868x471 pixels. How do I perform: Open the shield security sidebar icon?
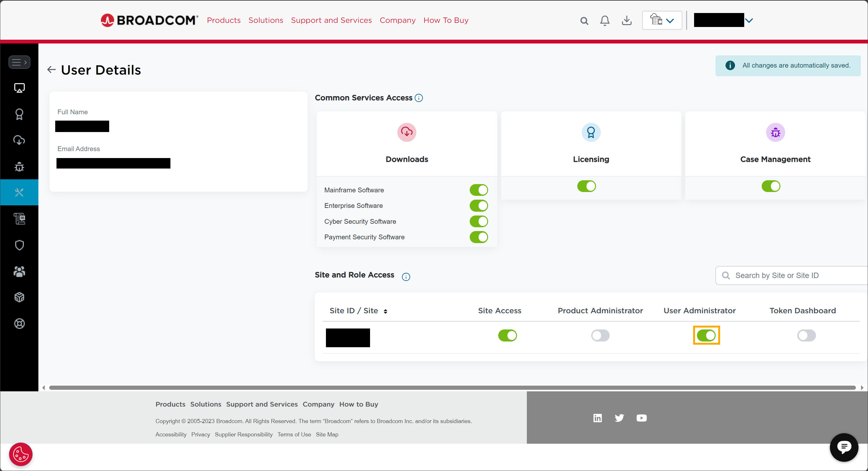(19, 245)
